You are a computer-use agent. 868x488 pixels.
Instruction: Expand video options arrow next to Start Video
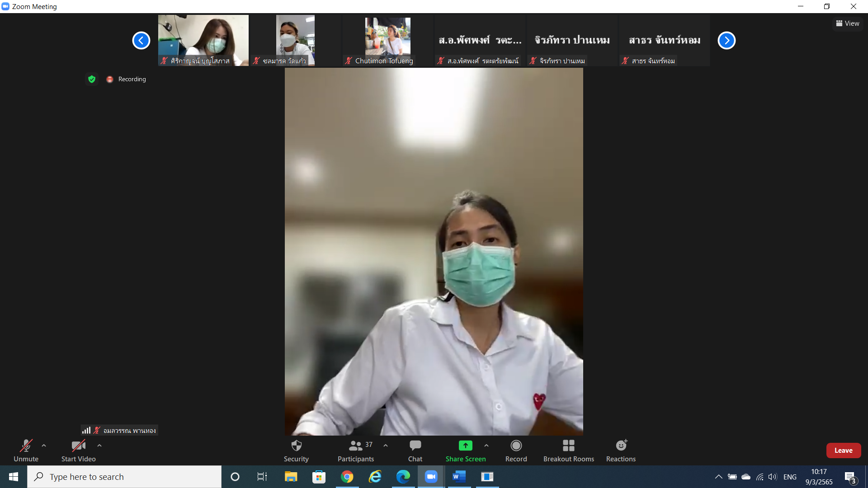click(99, 446)
